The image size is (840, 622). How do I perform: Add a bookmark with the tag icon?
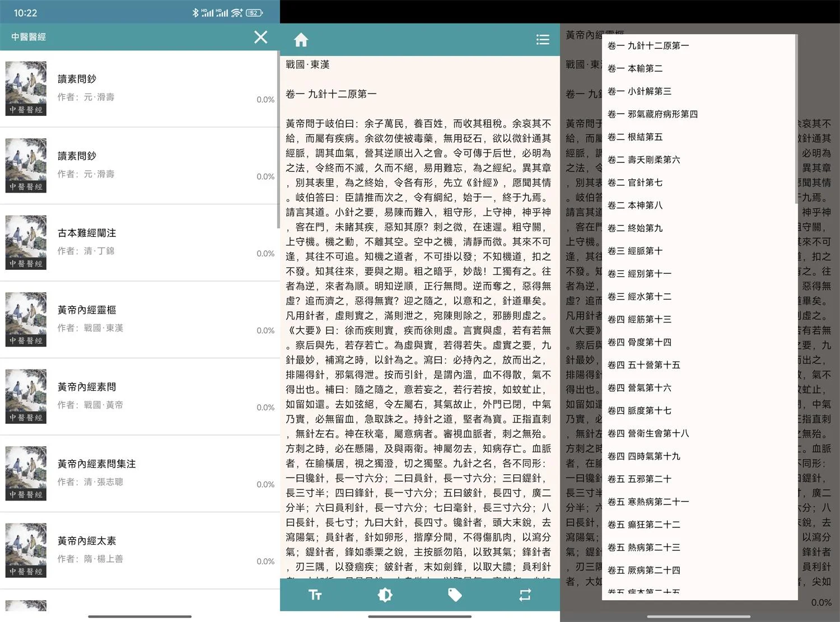tap(455, 595)
